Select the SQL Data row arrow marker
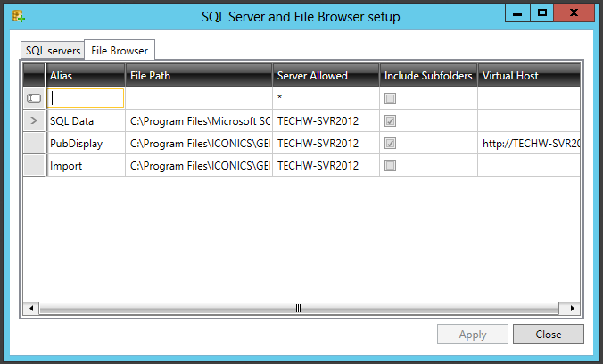Image resolution: width=603 pixels, height=364 pixels. tap(34, 120)
